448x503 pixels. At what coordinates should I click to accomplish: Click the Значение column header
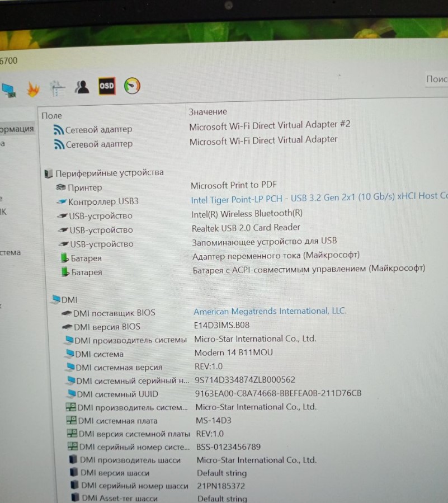208,112
